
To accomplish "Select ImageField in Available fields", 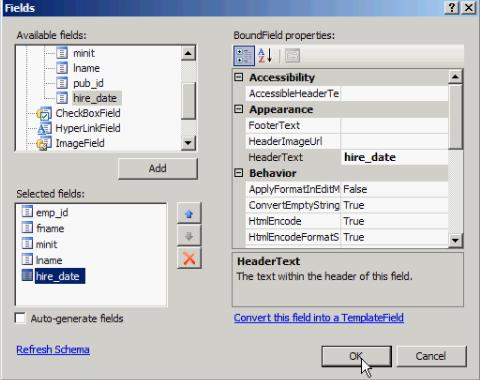I will pos(80,143).
